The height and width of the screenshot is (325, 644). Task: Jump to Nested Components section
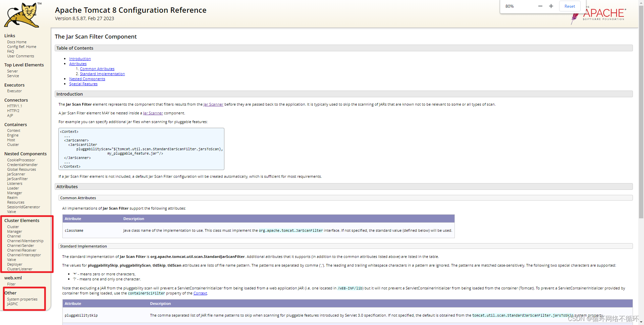(x=87, y=79)
